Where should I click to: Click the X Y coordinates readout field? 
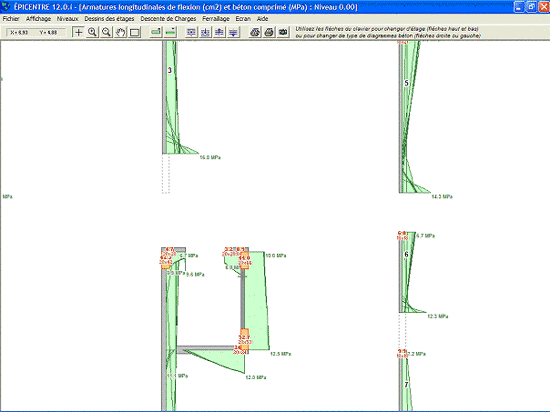[x=36, y=32]
